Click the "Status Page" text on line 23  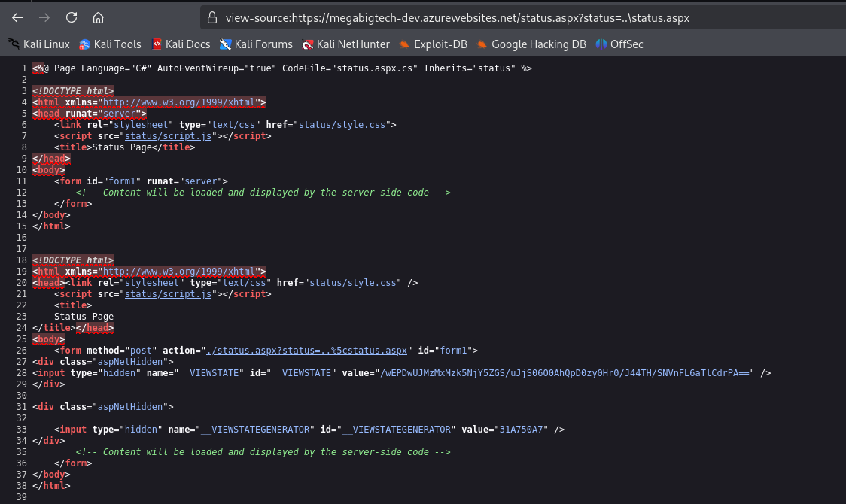(84, 317)
